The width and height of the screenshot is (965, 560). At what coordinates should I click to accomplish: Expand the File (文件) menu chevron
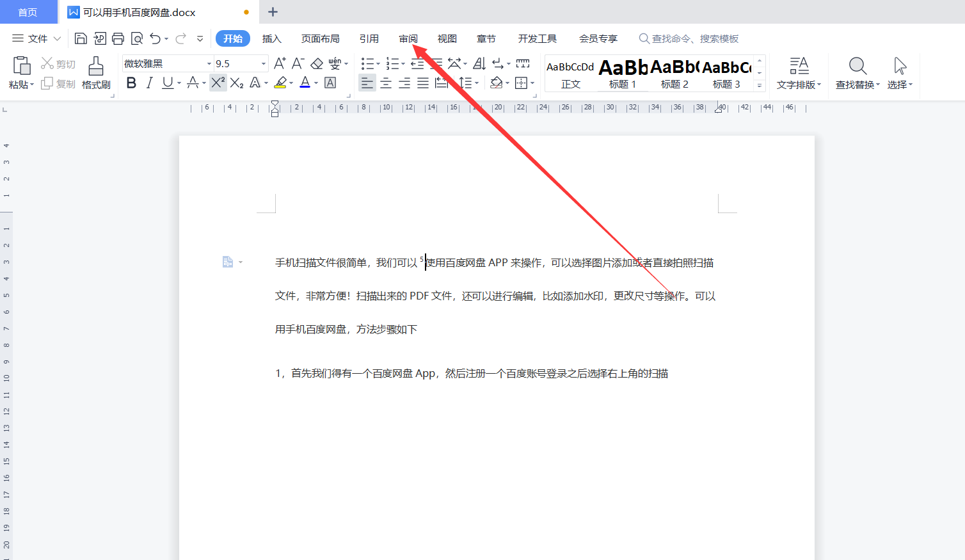pyautogui.click(x=57, y=38)
